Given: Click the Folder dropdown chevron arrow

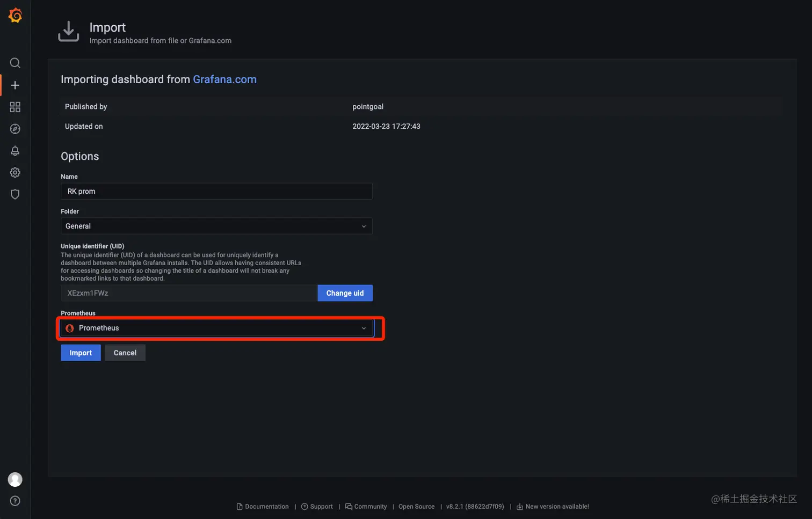Looking at the screenshot, I should 364,226.
